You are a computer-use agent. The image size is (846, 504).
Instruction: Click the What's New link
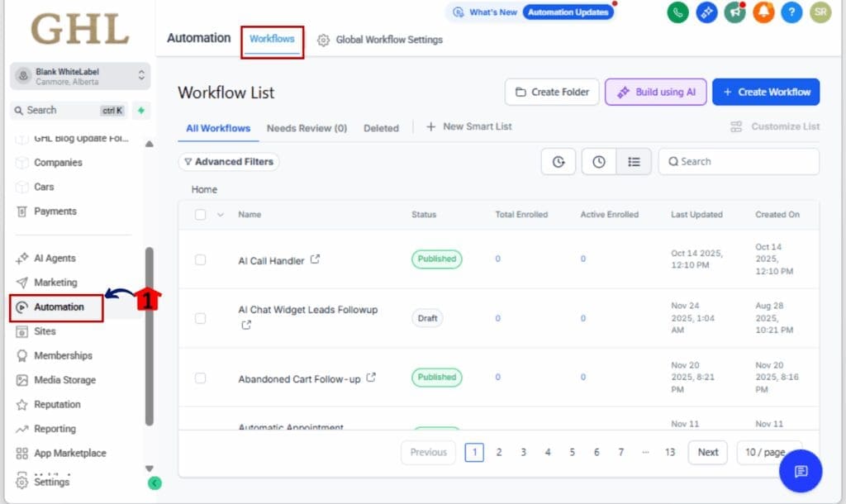click(x=485, y=12)
